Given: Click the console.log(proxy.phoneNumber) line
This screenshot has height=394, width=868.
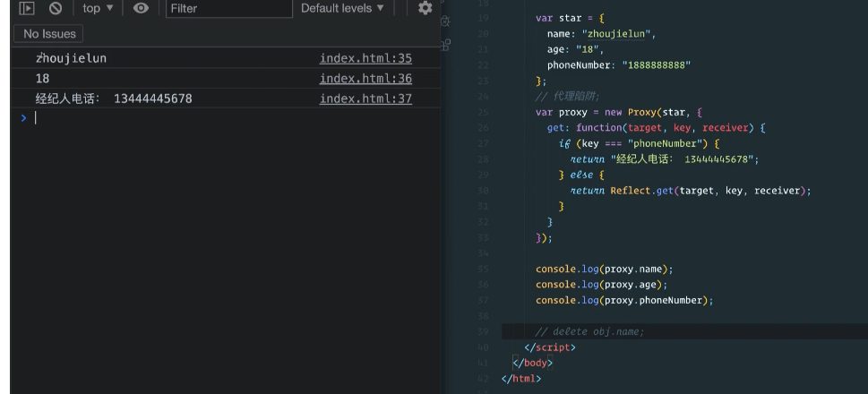Looking at the screenshot, I should click(624, 300).
